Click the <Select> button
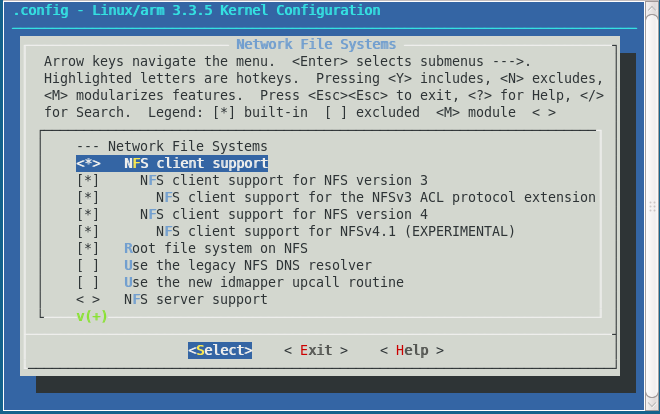Screen dimensions: 660x414 pos(220,350)
